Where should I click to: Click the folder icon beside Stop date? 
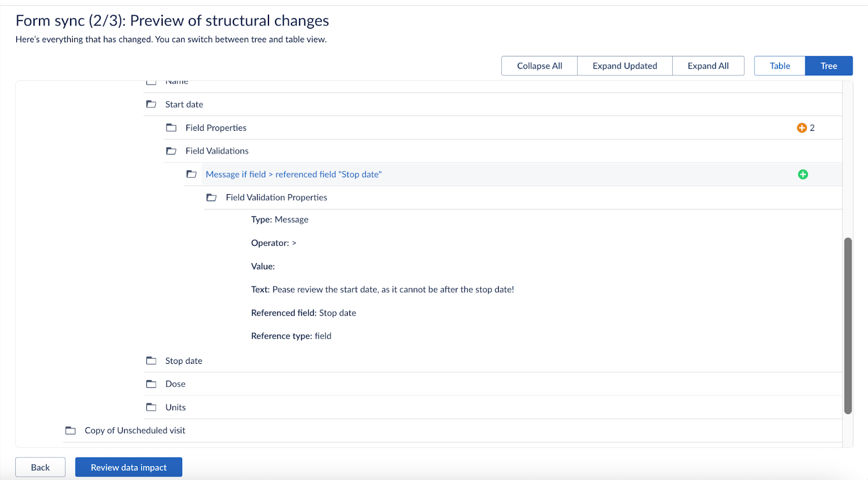(x=151, y=361)
